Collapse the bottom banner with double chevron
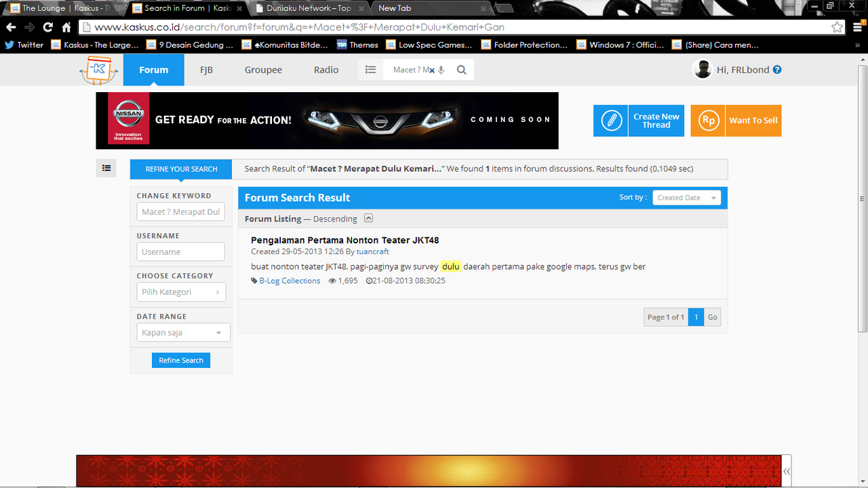Viewport: 868px width, 488px height. pyautogui.click(x=786, y=470)
